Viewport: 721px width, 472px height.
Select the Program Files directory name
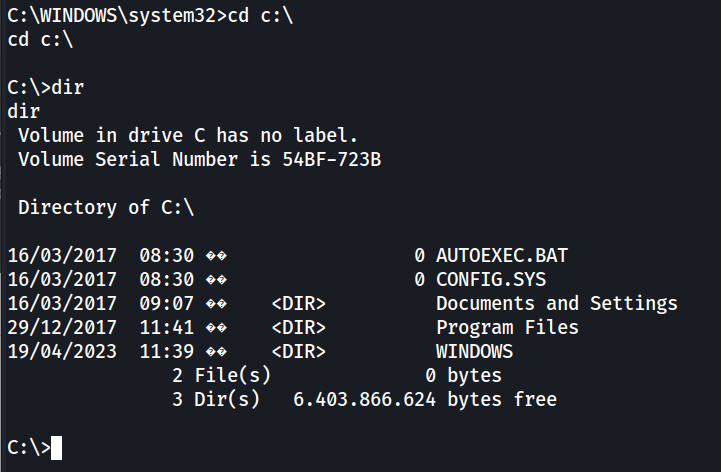tap(507, 327)
